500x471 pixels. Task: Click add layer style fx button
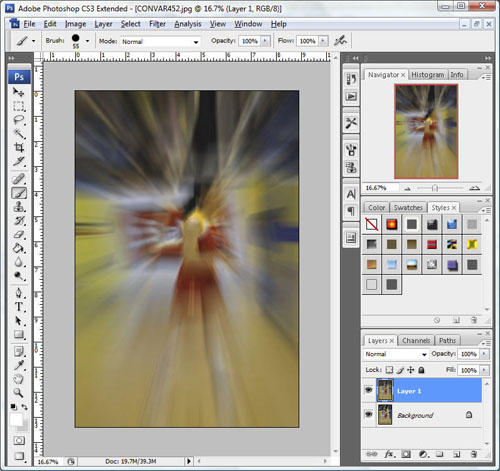tap(390, 454)
